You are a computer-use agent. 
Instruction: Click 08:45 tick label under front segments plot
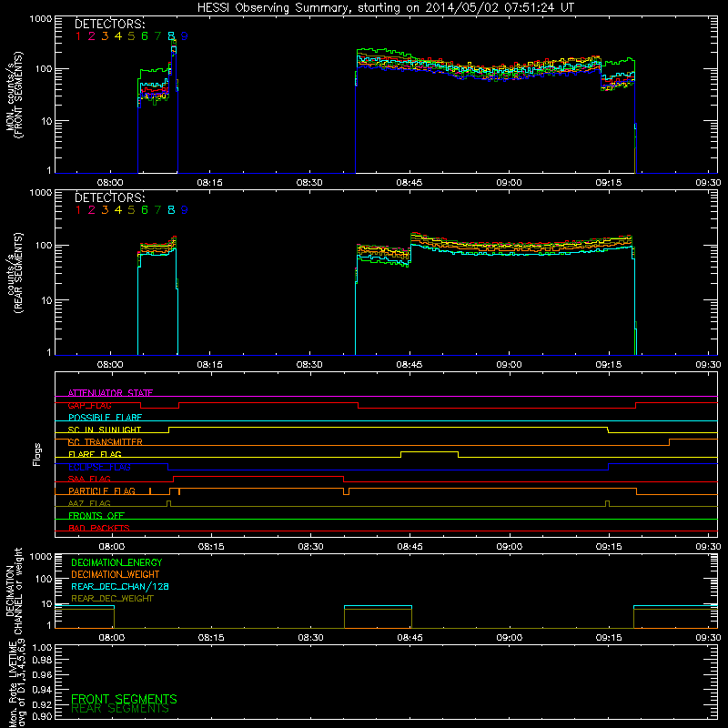coord(409,183)
